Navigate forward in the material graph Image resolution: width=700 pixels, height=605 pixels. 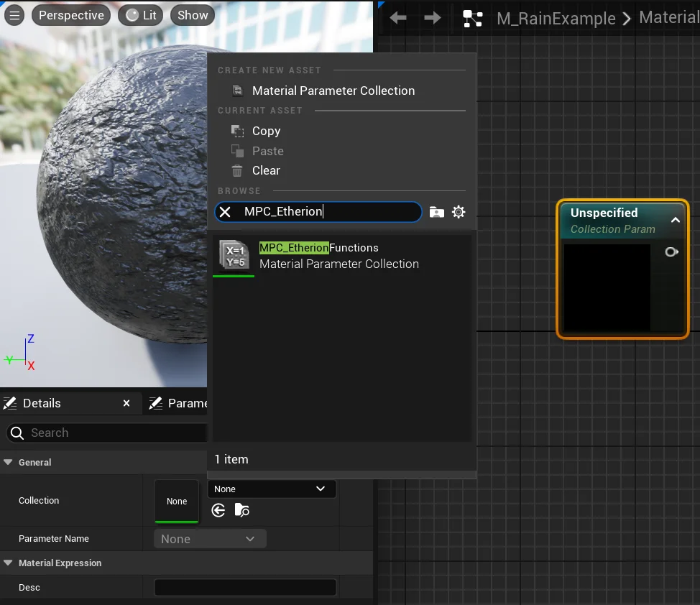coord(433,18)
